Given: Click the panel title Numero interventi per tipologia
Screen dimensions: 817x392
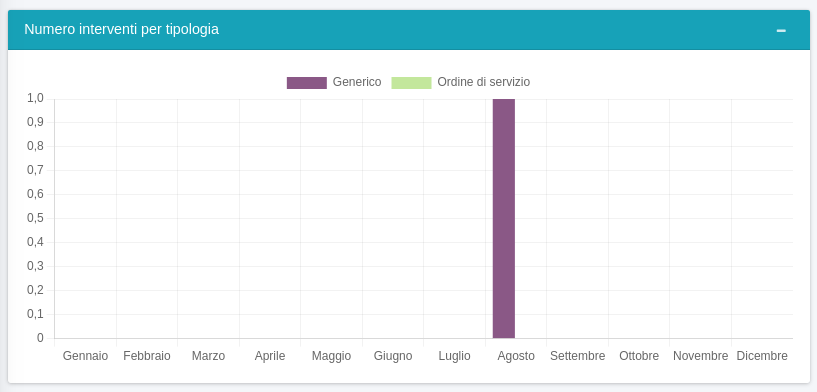Looking at the screenshot, I should (x=121, y=30).
